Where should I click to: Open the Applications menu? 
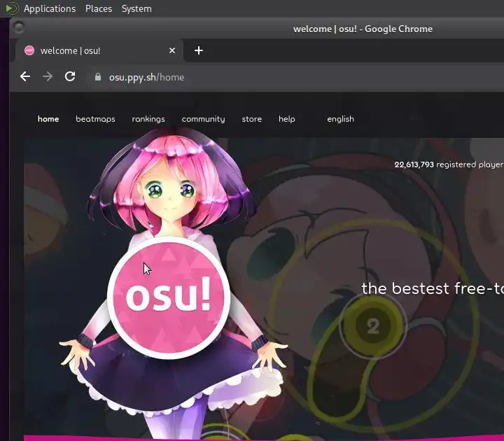pyautogui.click(x=50, y=8)
